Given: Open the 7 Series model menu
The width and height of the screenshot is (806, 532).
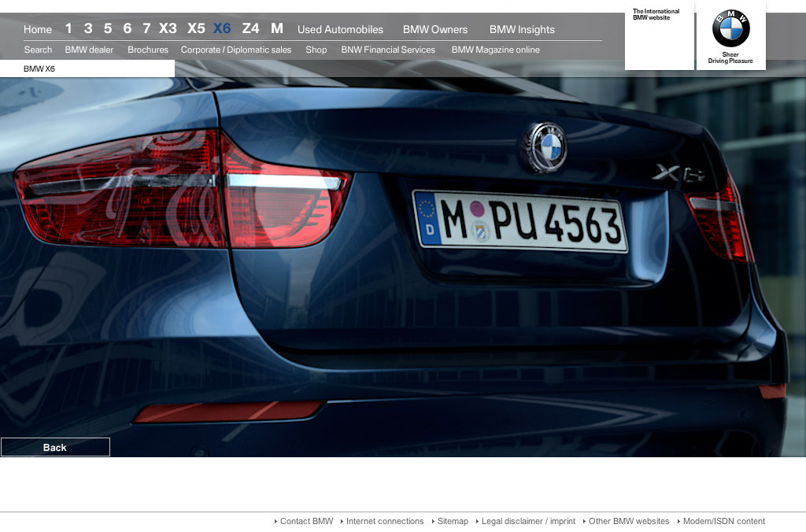Looking at the screenshot, I should click(146, 28).
